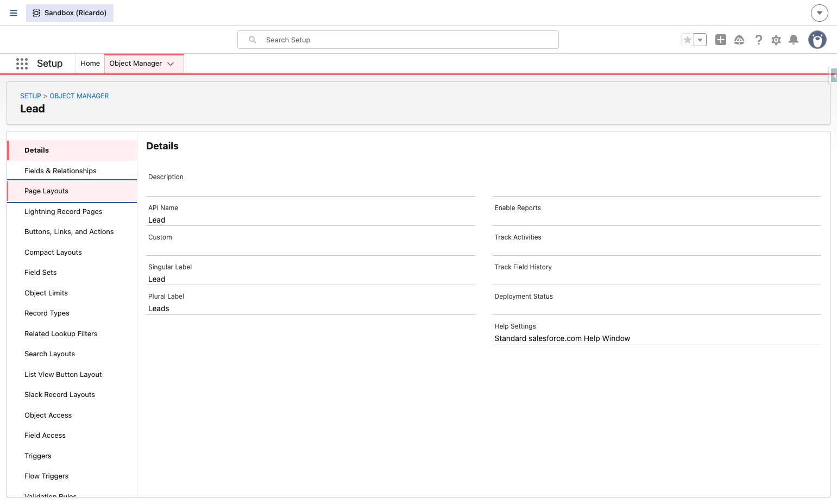
Task: Open the notifications bell
Action: [x=794, y=40]
